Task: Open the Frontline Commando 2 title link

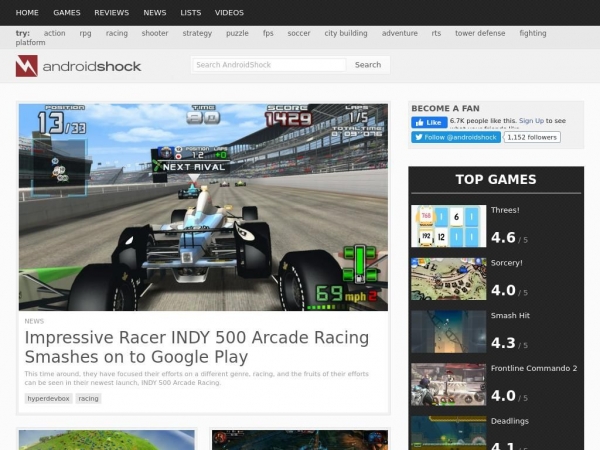Action: (534, 368)
